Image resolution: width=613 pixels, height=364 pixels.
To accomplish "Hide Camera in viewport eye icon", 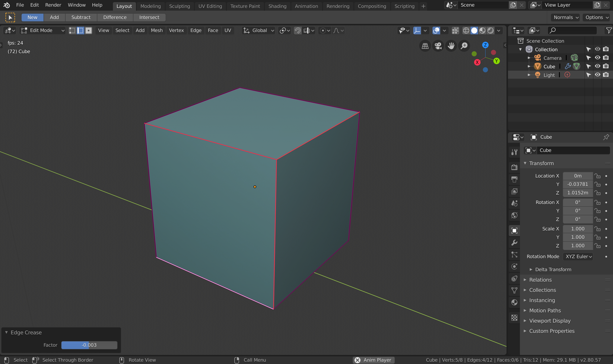I will point(598,58).
